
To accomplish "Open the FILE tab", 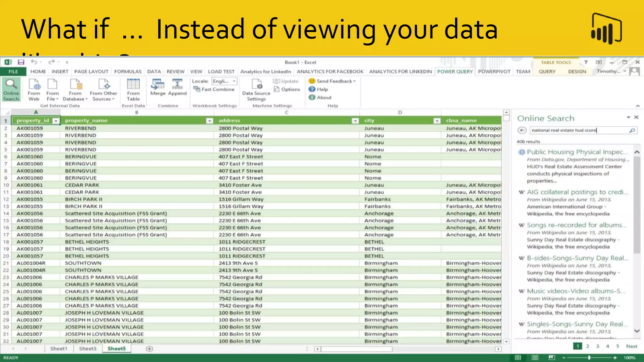I will [13, 72].
